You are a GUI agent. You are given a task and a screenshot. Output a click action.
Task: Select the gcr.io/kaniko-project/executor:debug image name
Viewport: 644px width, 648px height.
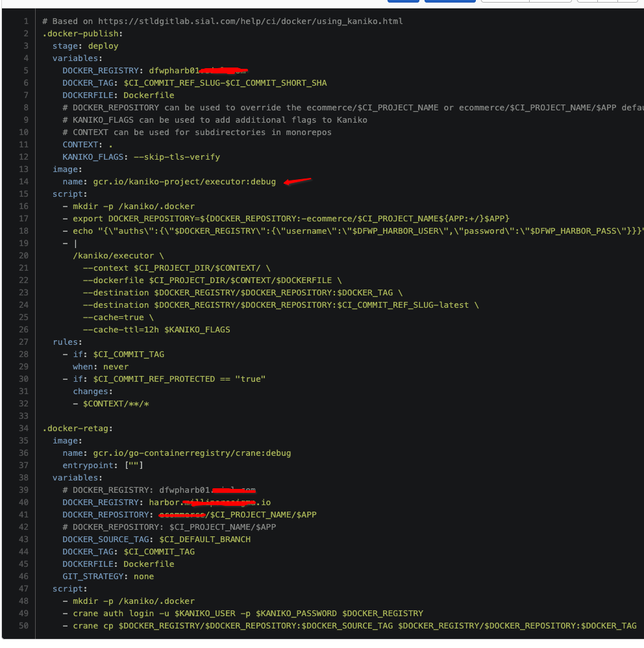tap(186, 181)
